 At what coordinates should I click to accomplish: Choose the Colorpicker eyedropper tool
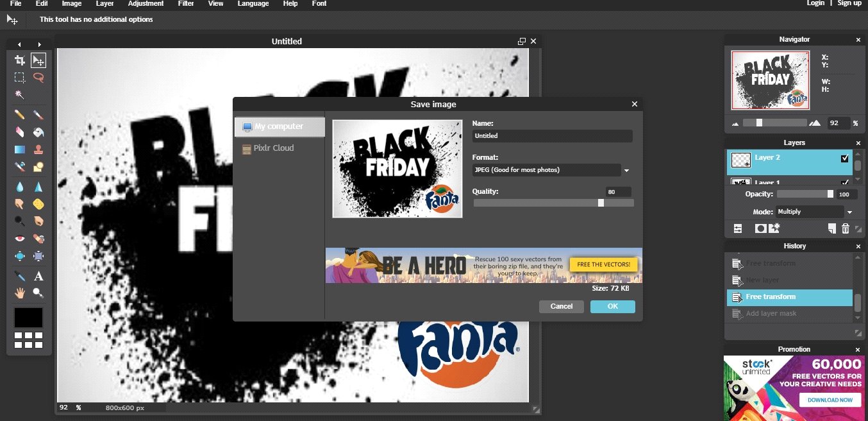click(20, 276)
